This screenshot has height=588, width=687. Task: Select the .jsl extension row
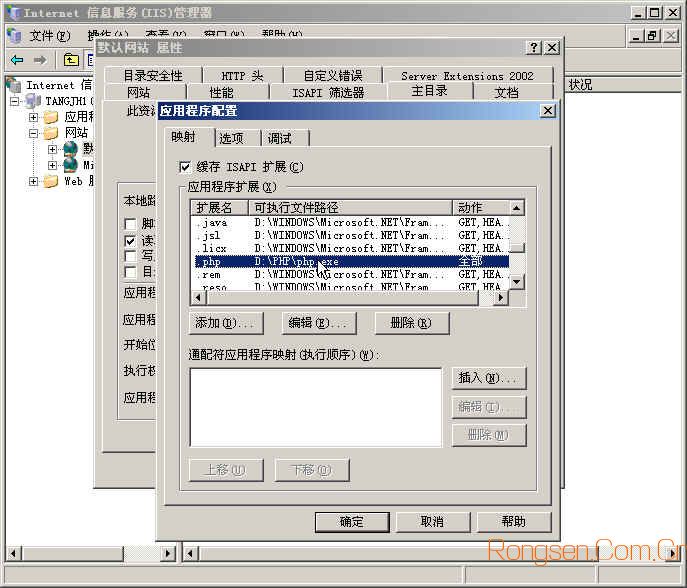[351, 235]
